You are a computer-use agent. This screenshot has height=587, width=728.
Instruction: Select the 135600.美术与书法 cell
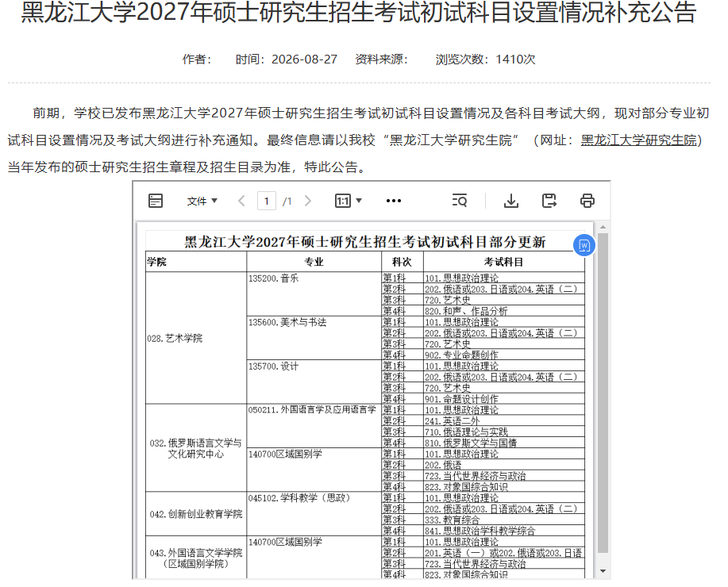(314, 338)
